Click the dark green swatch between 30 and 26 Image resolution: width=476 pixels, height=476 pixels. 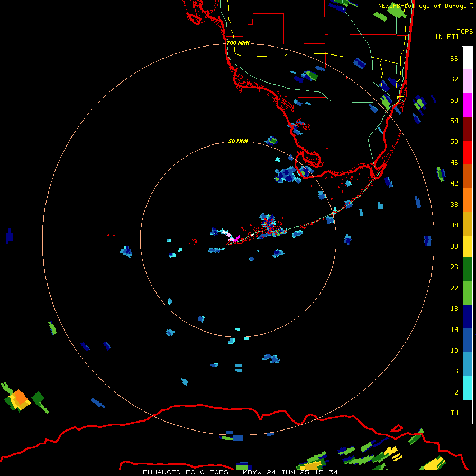[x=467, y=269]
